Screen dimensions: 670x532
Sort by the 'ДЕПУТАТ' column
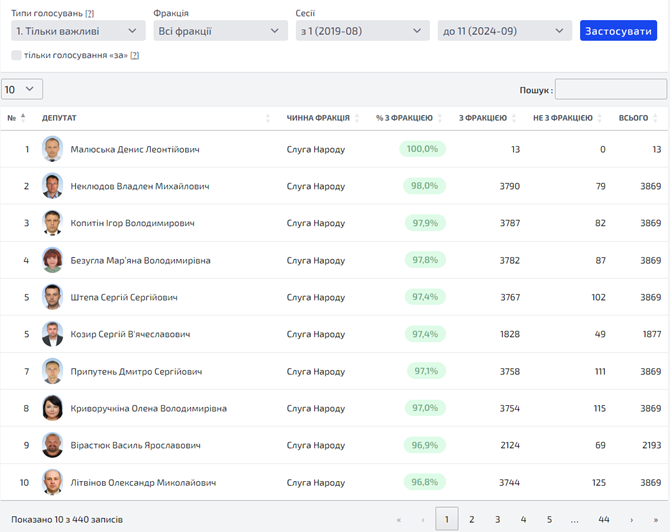[x=156, y=118]
